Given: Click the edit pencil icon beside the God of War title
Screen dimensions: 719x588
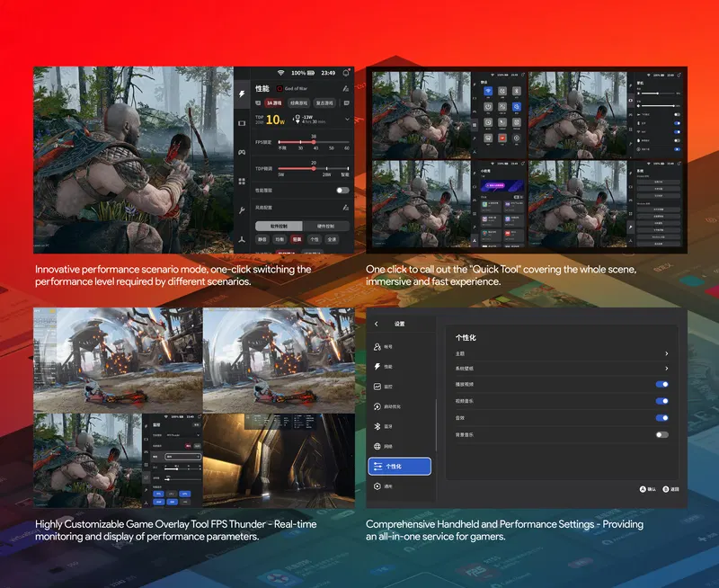Looking at the screenshot, I should pyautogui.click(x=345, y=88).
